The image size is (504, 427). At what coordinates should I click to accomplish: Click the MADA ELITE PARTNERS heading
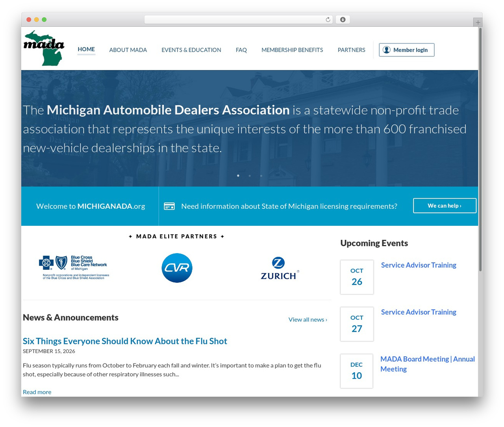point(176,236)
